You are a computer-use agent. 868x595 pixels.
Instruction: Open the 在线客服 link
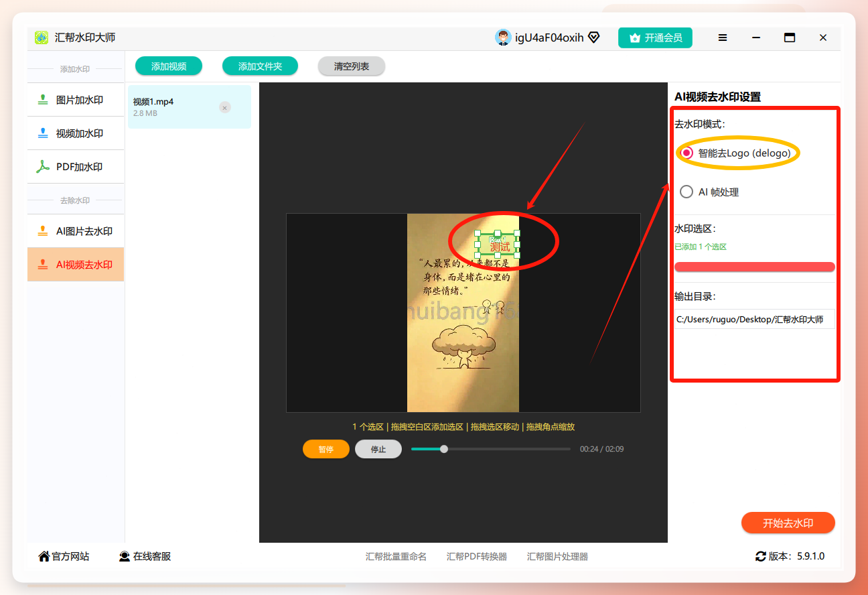click(x=145, y=556)
